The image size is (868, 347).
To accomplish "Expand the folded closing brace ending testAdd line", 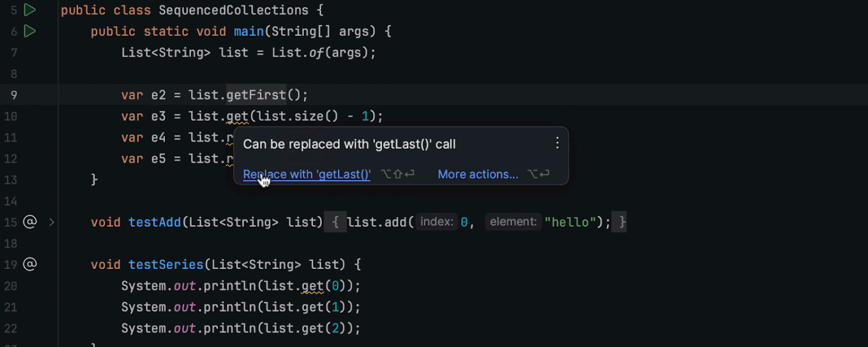I will (622, 222).
